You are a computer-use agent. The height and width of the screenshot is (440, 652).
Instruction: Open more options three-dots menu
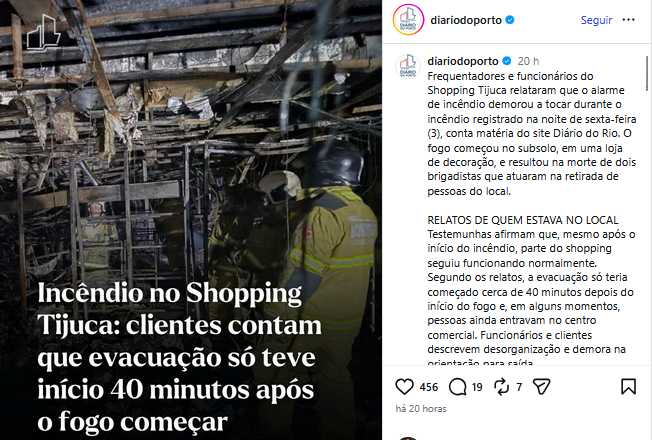[x=628, y=20]
